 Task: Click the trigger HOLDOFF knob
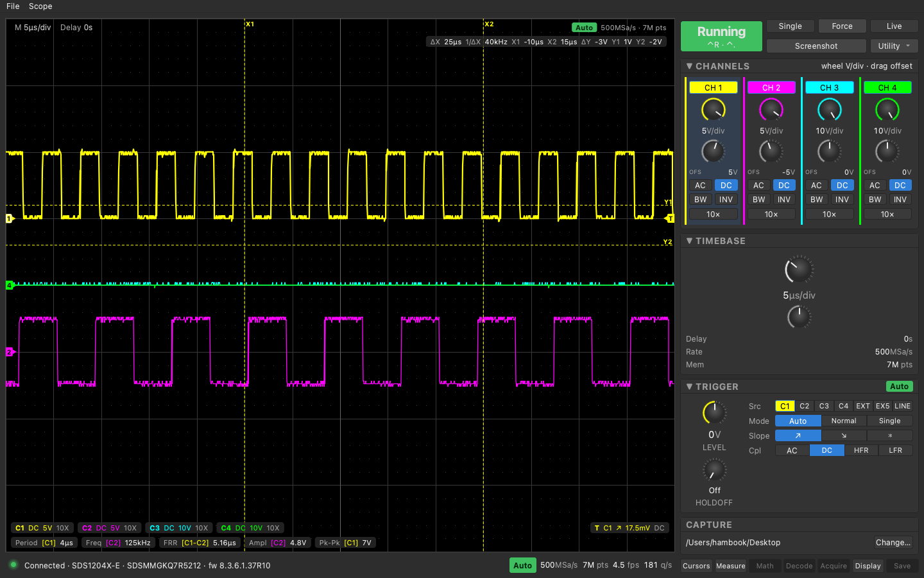point(714,471)
